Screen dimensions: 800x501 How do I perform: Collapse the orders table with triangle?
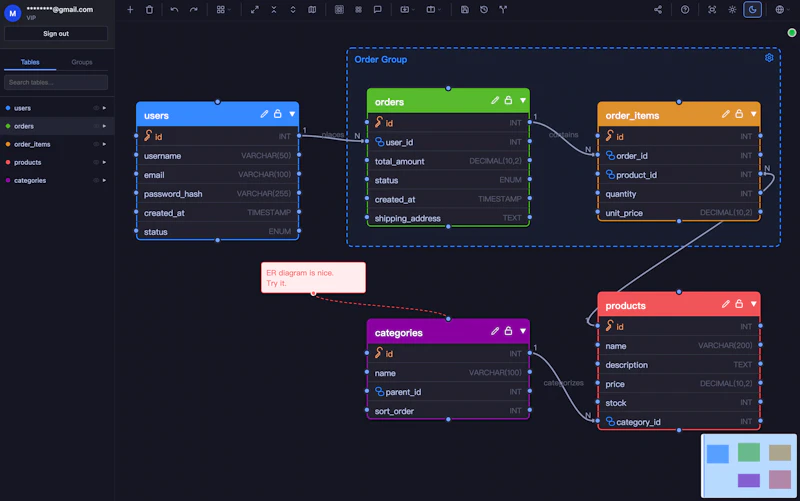(523, 101)
